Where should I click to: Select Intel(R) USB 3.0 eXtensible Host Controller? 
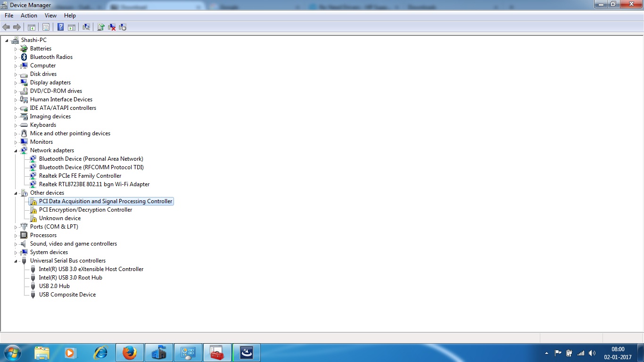click(x=91, y=269)
